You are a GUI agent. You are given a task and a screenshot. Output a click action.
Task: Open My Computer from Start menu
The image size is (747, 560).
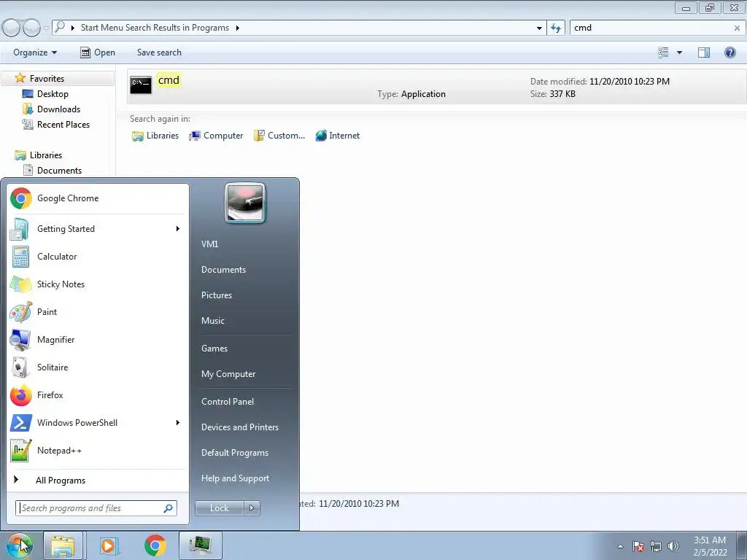point(228,374)
